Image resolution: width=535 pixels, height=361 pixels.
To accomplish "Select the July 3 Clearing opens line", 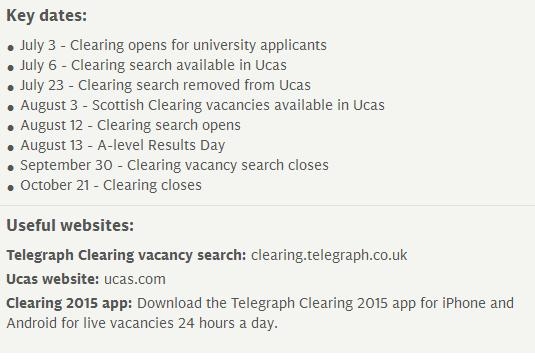I will pos(173,45).
